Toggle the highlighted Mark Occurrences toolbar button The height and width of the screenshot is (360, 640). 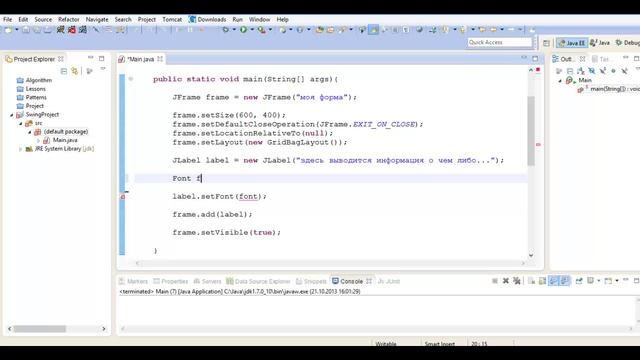[373, 29]
